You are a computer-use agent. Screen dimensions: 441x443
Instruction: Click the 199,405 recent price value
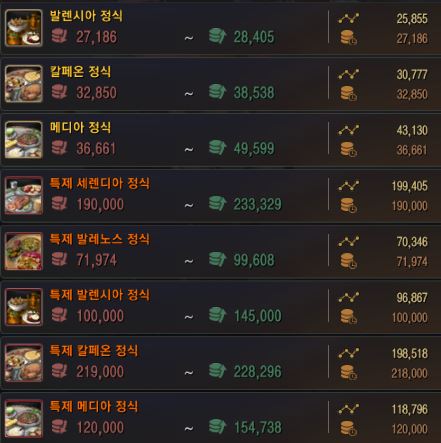point(410,186)
